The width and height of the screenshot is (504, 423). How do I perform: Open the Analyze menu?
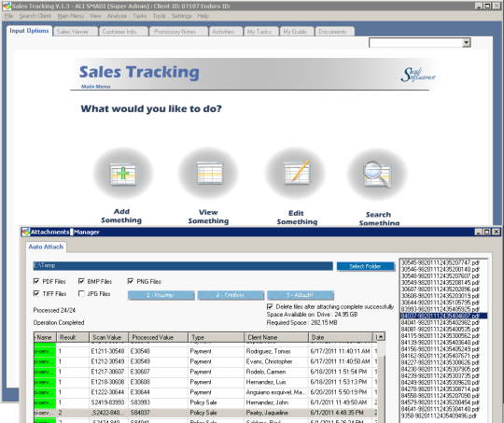point(117,16)
